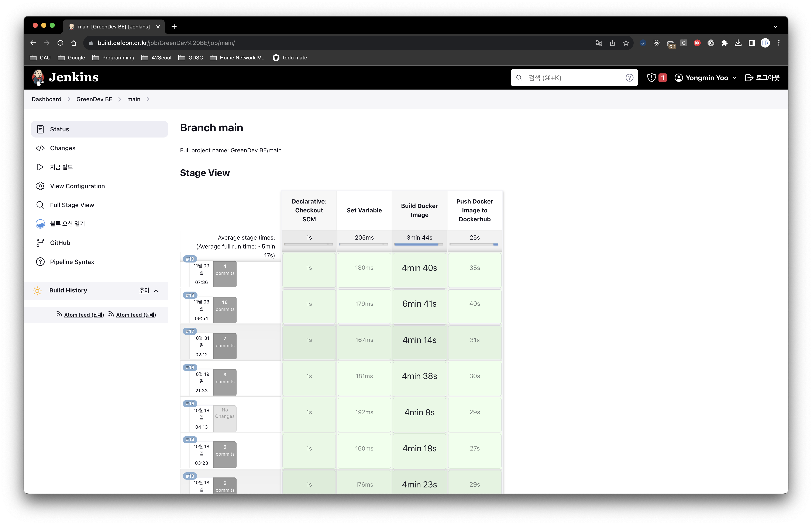Open build #19 badge
The image size is (812, 525).
190,259
